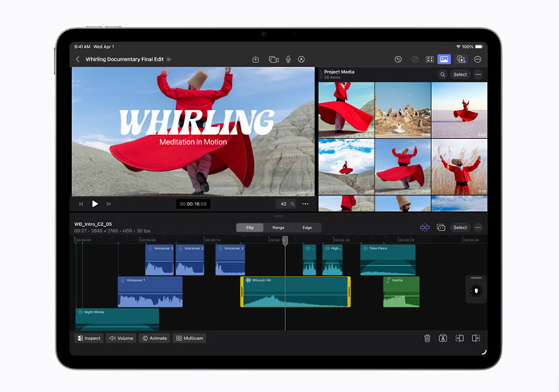Search Project Media with the magnifier icon
559x392 pixels.
click(x=442, y=74)
